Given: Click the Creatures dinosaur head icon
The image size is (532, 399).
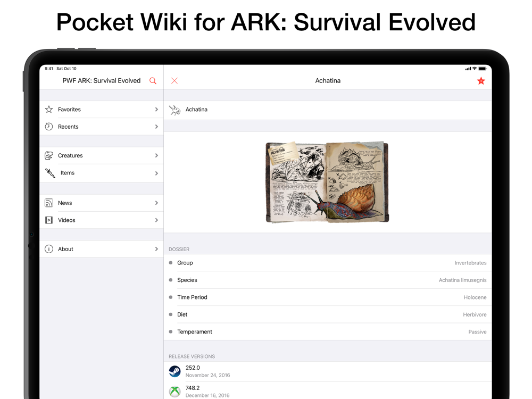Looking at the screenshot, I should (49, 155).
